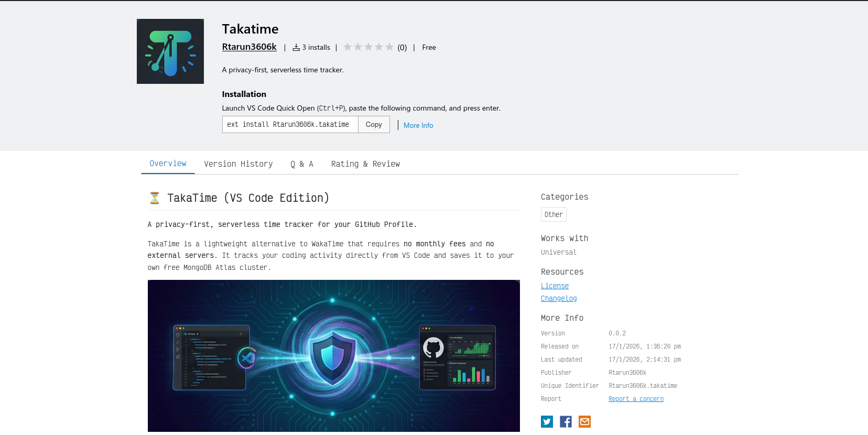Open the TakaTime banner image

tap(334, 356)
